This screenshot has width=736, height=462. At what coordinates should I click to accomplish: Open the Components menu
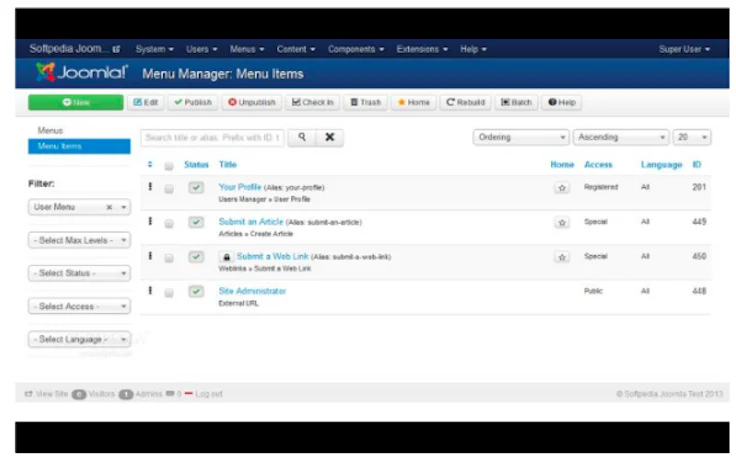356,49
